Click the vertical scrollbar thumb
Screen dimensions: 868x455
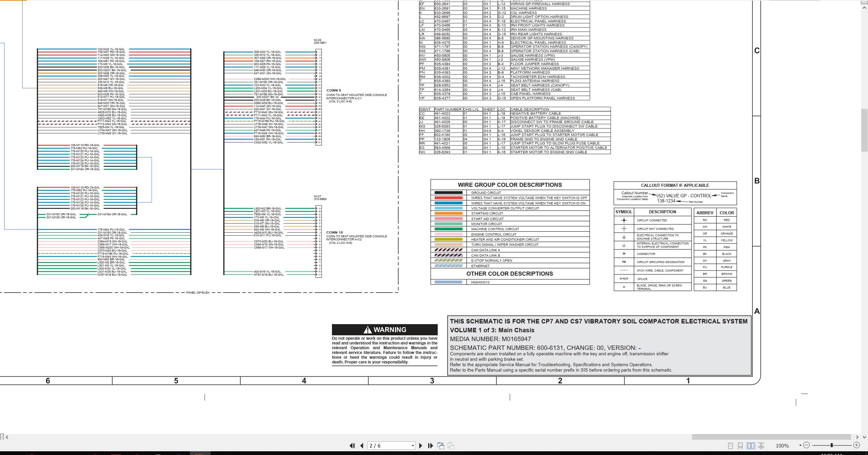[x=864, y=130]
